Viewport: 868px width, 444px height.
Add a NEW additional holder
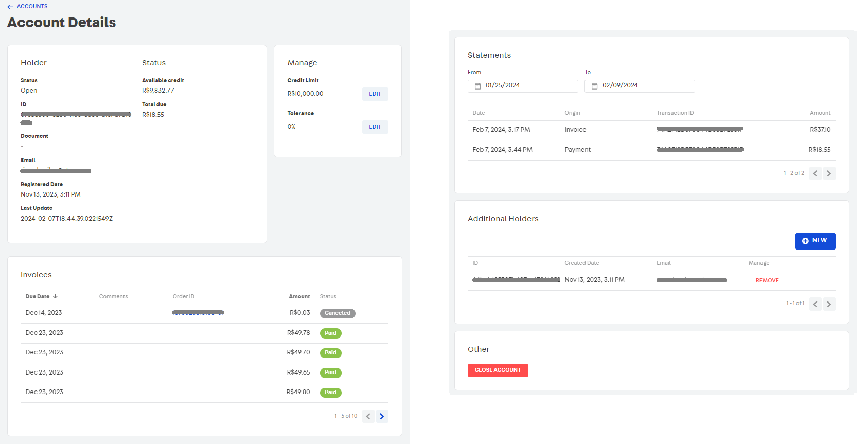pyautogui.click(x=815, y=241)
